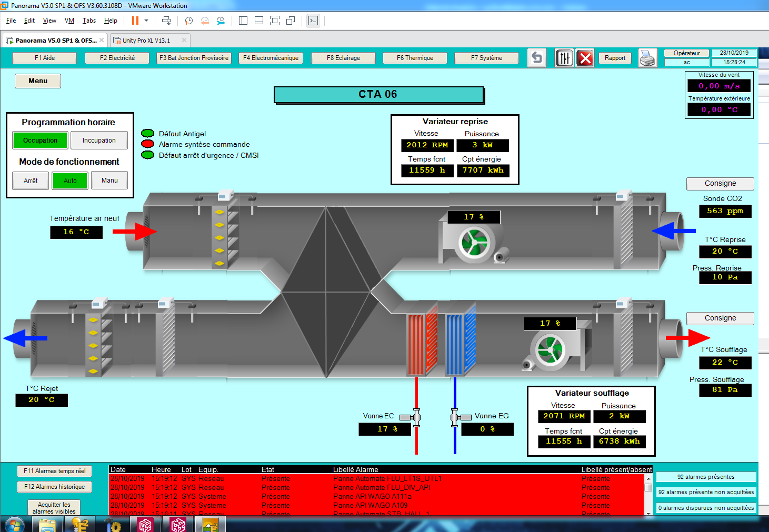Set operating mode to Manu
769x532 pixels.
(x=109, y=180)
